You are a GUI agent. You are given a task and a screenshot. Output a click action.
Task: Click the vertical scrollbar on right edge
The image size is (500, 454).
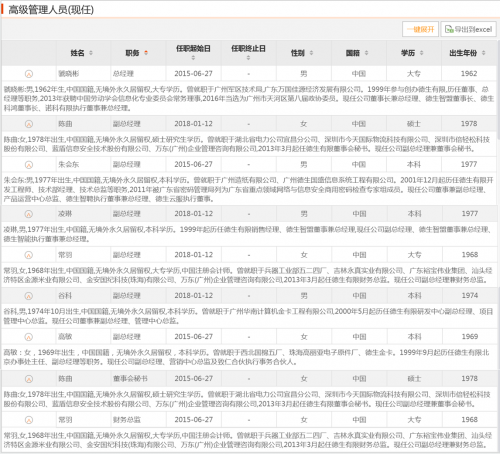click(x=498, y=90)
